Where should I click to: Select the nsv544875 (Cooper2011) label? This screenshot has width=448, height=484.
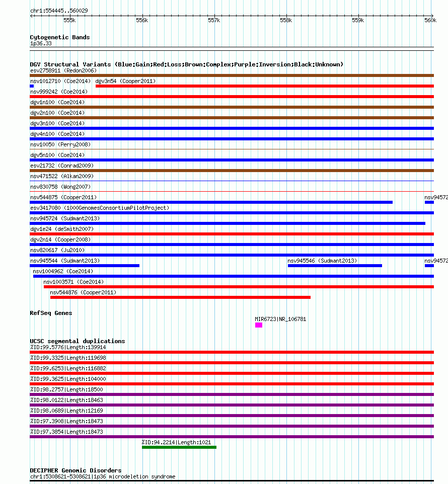click(x=63, y=197)
